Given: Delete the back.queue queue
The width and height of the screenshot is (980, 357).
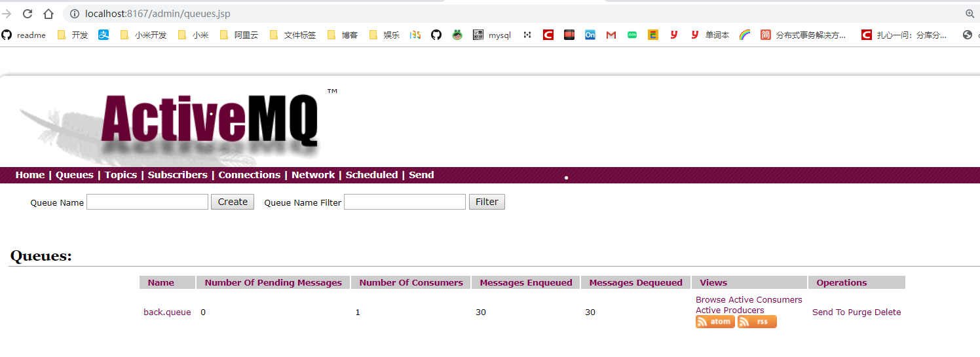Looking at the screenshot, I should (x=888, y=312).
